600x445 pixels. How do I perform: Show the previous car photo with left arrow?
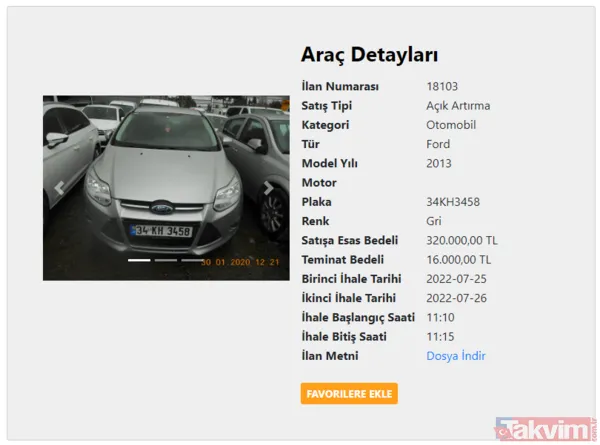point(59,188)
